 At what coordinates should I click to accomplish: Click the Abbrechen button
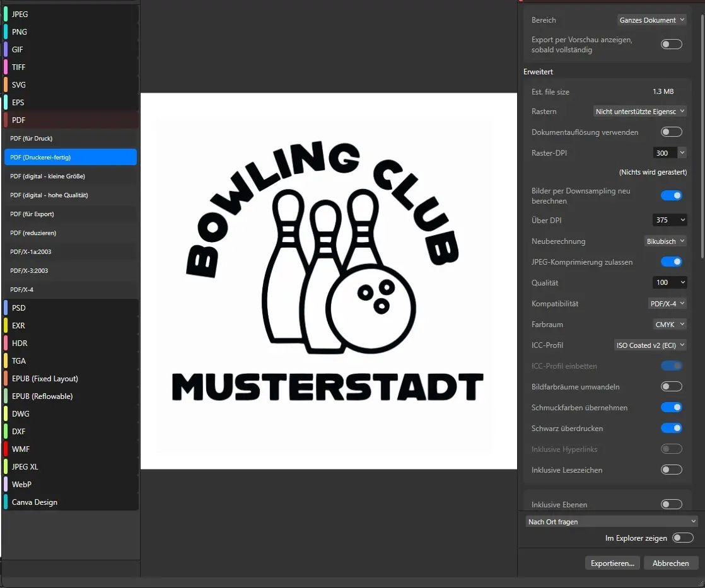tap(671, 563)
